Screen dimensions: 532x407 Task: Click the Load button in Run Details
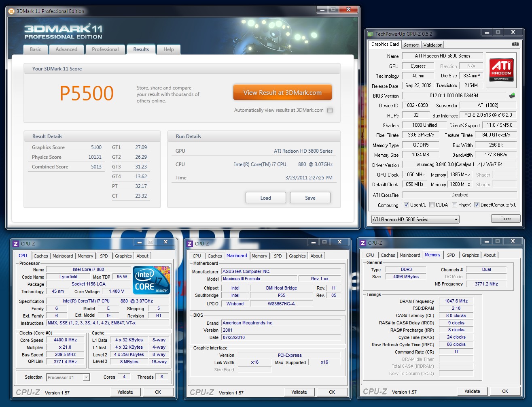click(x=266, y=198)
